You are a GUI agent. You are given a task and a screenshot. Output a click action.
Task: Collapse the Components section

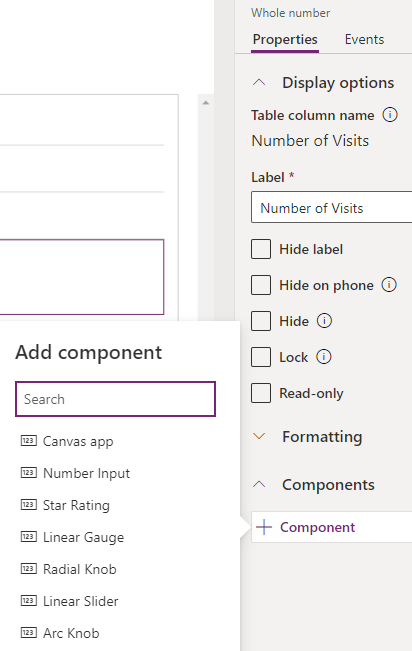pos(259,484)
